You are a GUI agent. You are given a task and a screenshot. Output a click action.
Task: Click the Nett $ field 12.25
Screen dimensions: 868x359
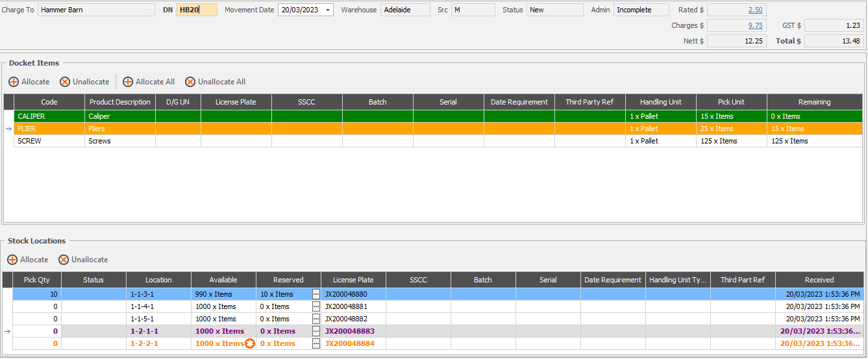point(737,41)
